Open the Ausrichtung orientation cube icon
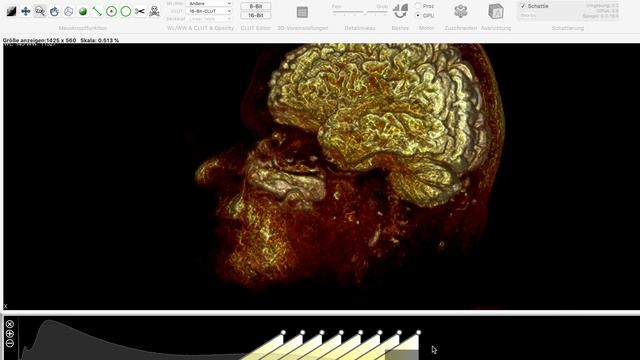 tap(496, 11)
